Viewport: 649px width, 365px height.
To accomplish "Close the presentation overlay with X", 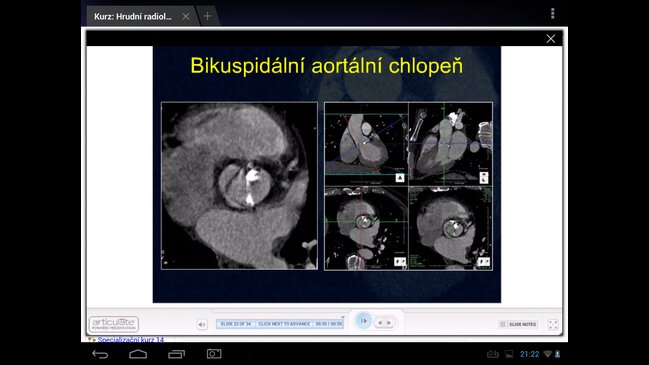I will click(550, 39).
